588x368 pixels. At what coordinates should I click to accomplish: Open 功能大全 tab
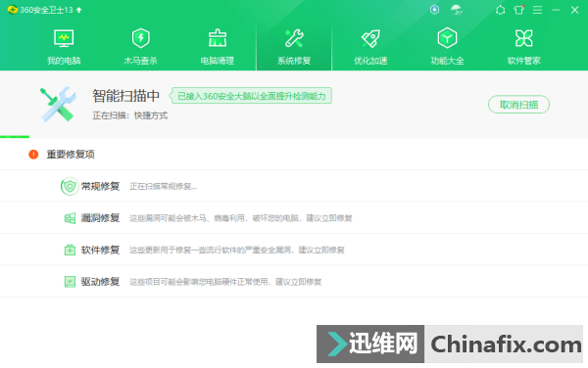447,47
